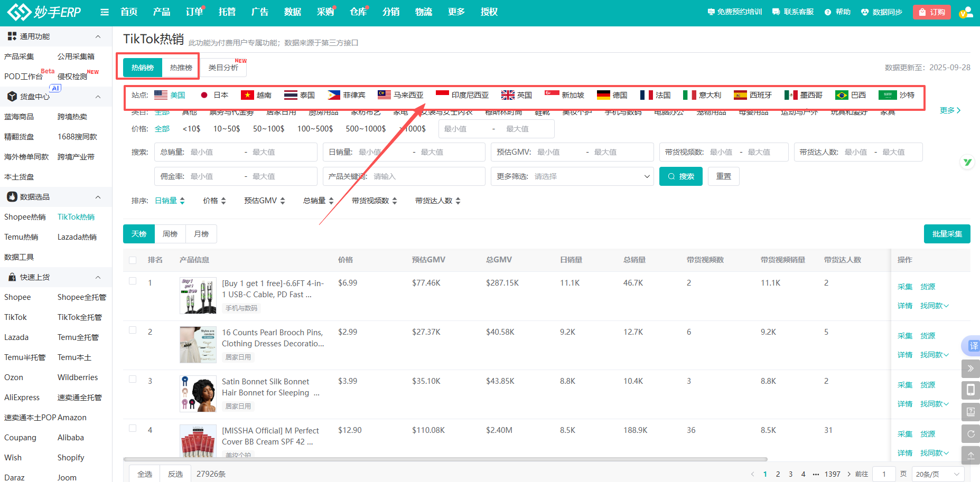
Task: Open 联系客服 chat link
Action: coord(793,12)
